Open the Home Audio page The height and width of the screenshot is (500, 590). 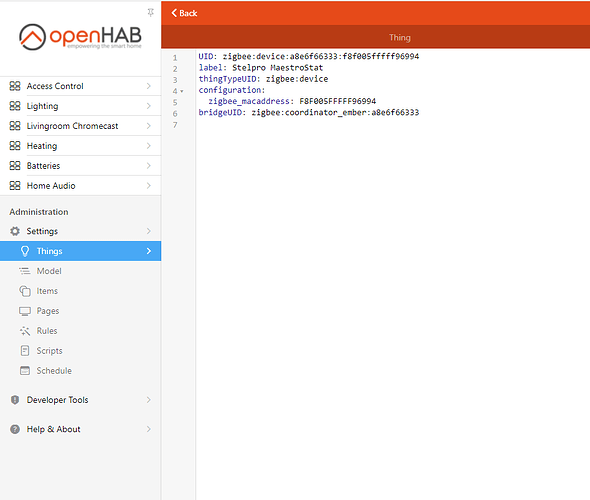tap(81, 186)
